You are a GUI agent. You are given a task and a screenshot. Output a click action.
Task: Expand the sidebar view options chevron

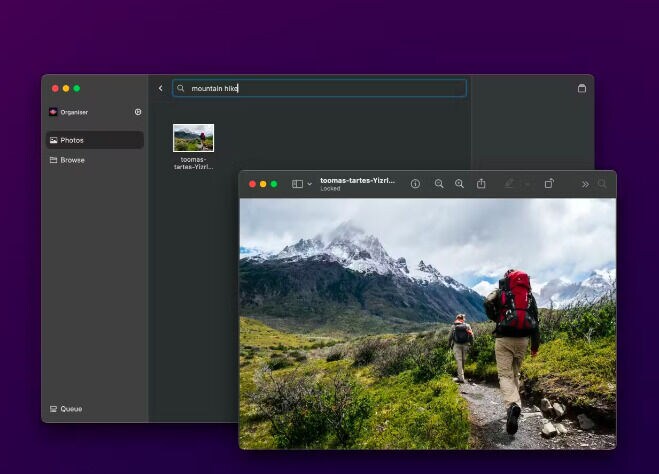(310, 184)
